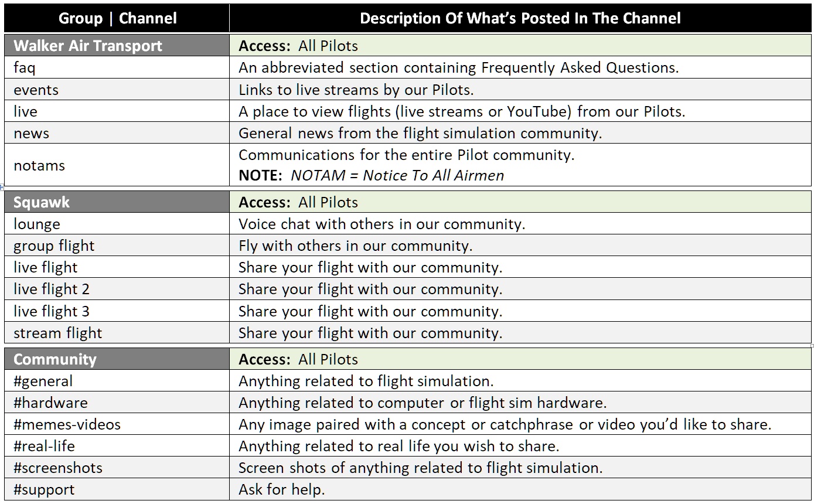Select the Community group header
This screenshot has height=504, width=814.
click(117, 359)
